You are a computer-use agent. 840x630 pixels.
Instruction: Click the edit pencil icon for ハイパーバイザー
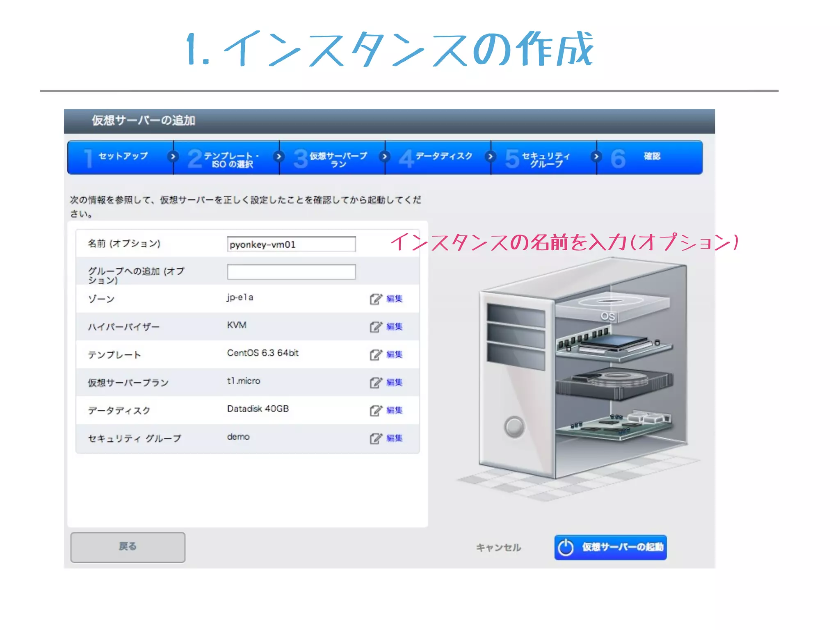pyautogui.click(x=375, y=327)
